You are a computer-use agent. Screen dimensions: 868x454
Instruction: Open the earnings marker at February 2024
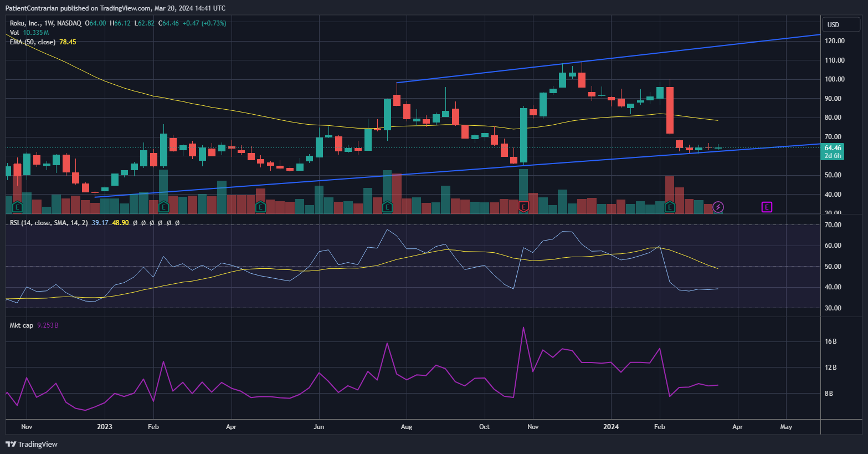tap(670, 207)
